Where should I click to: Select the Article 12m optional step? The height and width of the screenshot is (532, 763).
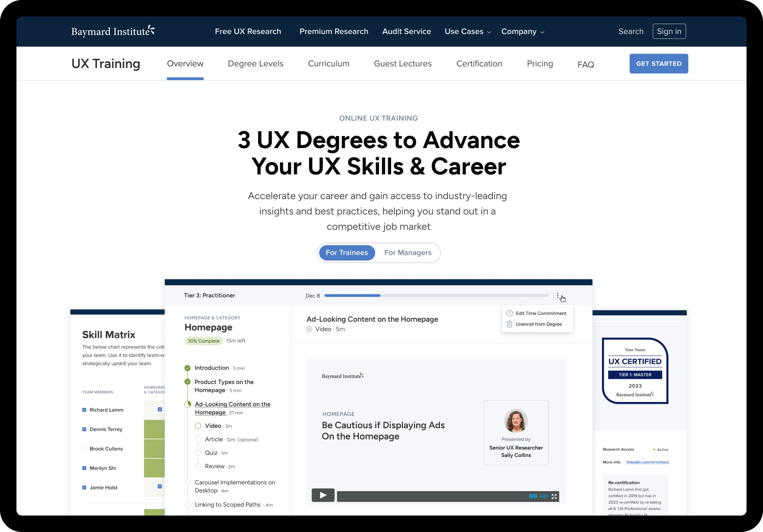point(232,439)
